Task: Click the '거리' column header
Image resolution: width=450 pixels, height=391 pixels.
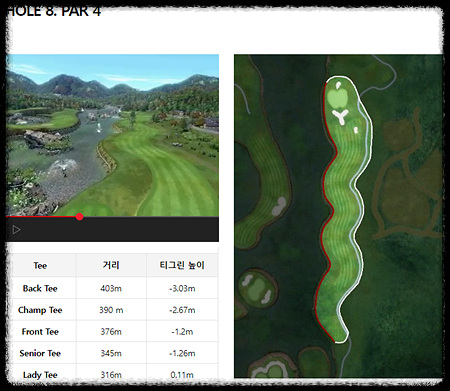Action: [111, 266]
